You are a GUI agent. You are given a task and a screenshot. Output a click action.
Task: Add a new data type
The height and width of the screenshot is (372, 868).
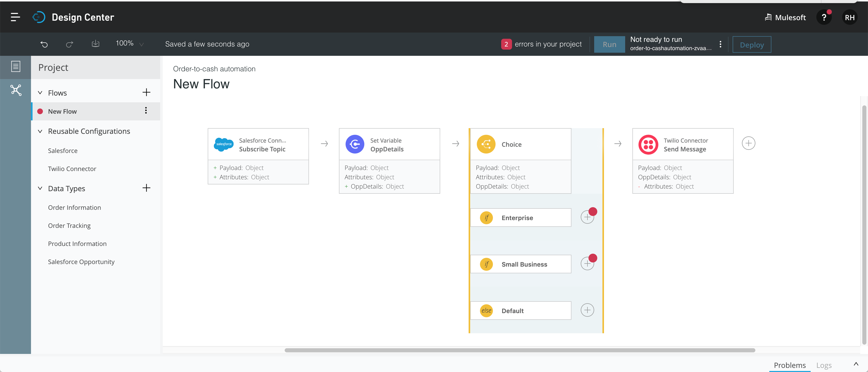(x=146, y=188)
